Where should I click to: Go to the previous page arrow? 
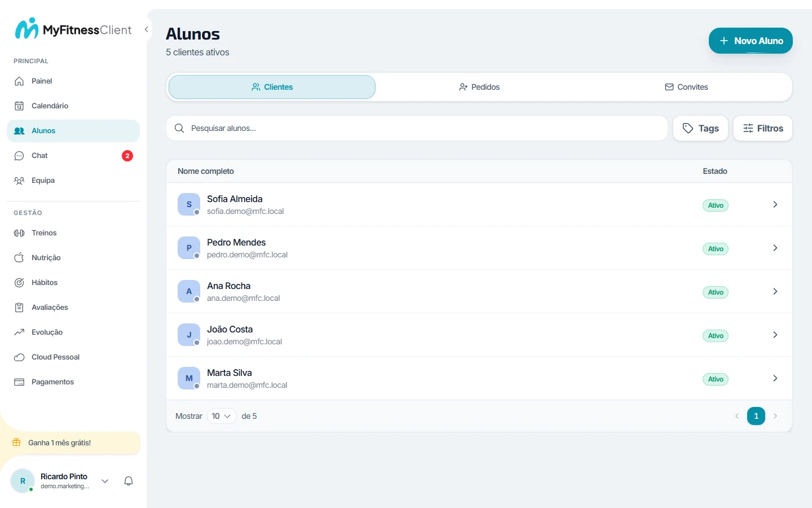737,416
